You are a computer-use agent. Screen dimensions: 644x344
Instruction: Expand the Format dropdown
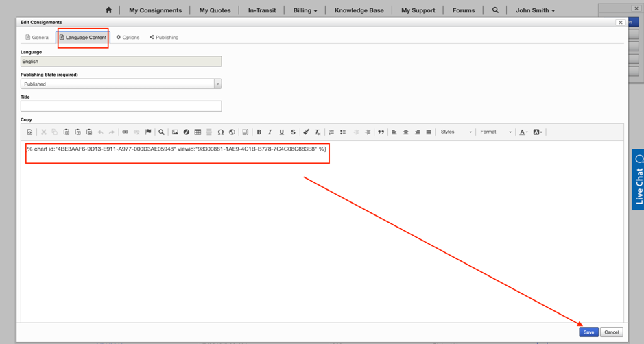(495, 132)
